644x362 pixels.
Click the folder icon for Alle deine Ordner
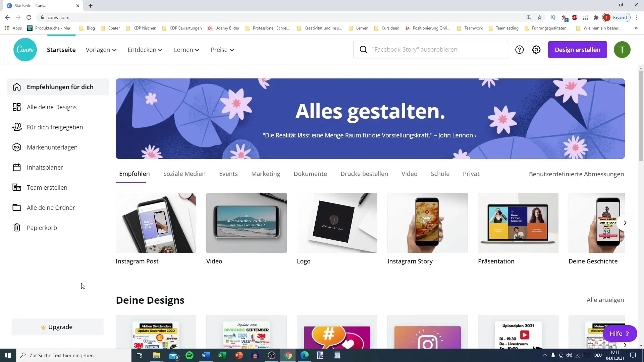[x=17, y=207]
